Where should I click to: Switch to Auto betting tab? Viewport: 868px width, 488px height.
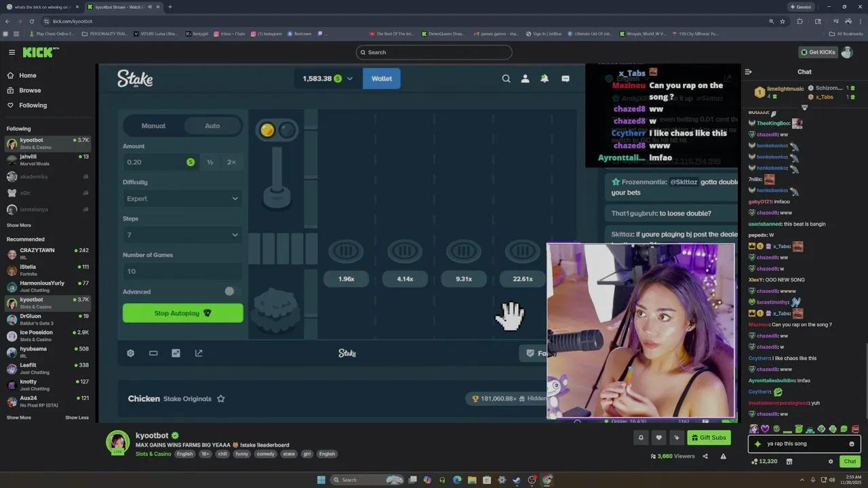coord(212,125)
